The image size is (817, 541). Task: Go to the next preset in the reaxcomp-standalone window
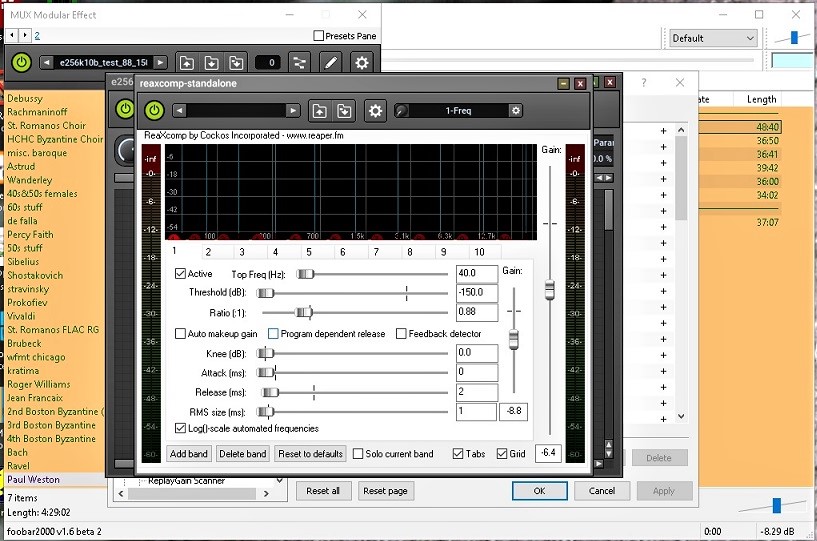coord(293,110)
